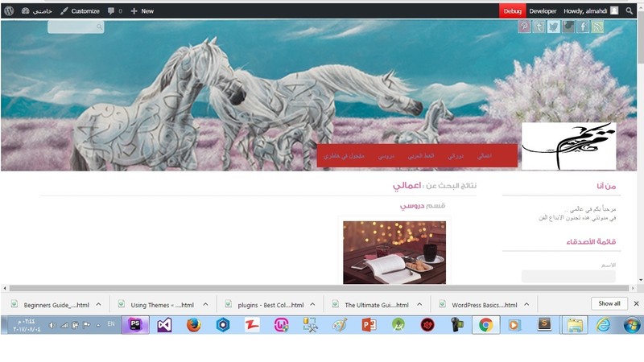The image size is (644, 362).
Task: Switch the EN language indicator
Action: 111,324
